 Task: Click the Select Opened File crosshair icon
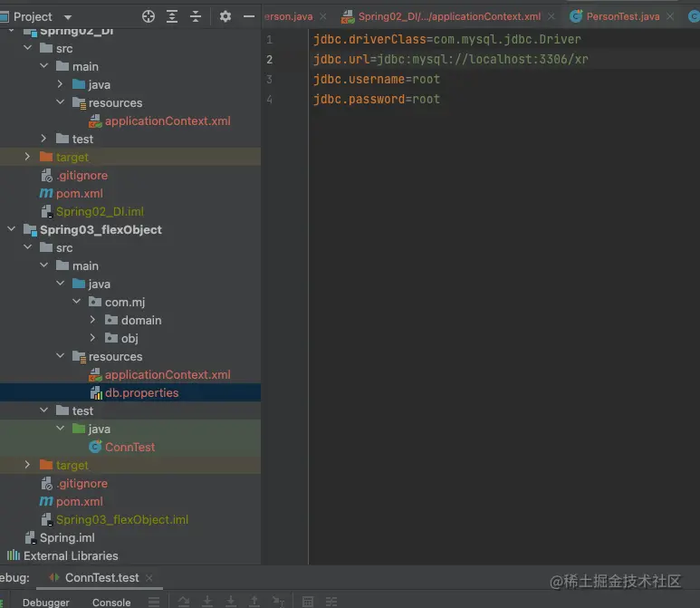[x=149, y=16]
